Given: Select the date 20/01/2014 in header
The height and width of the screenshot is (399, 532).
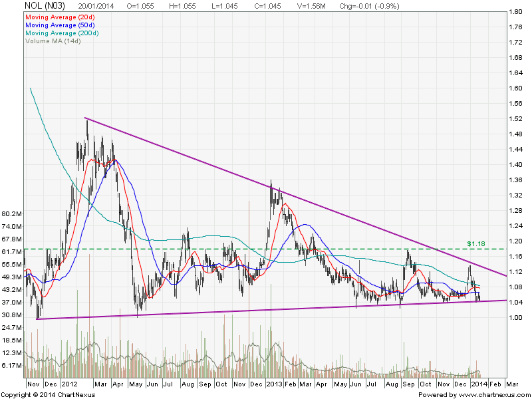Looking at the screenshot, I should (x=96, y=6).
